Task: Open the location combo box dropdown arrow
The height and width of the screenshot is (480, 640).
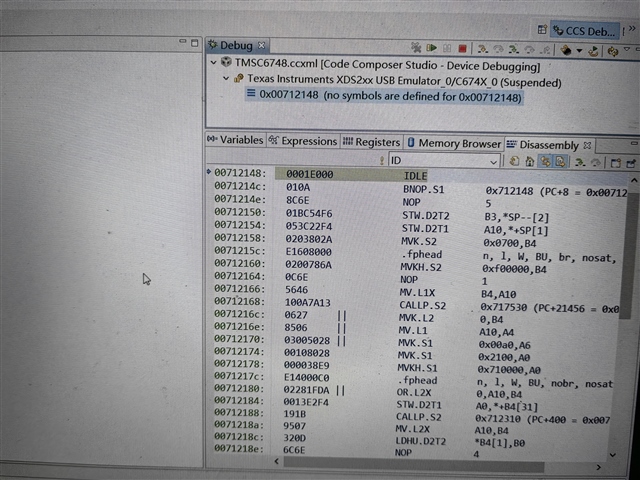Action: point(493,162)
